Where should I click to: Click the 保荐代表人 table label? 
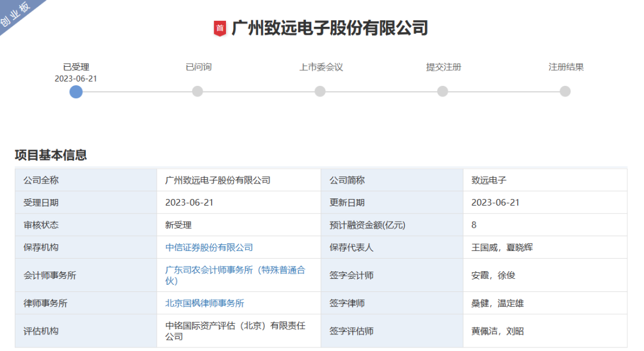(351, 247)
